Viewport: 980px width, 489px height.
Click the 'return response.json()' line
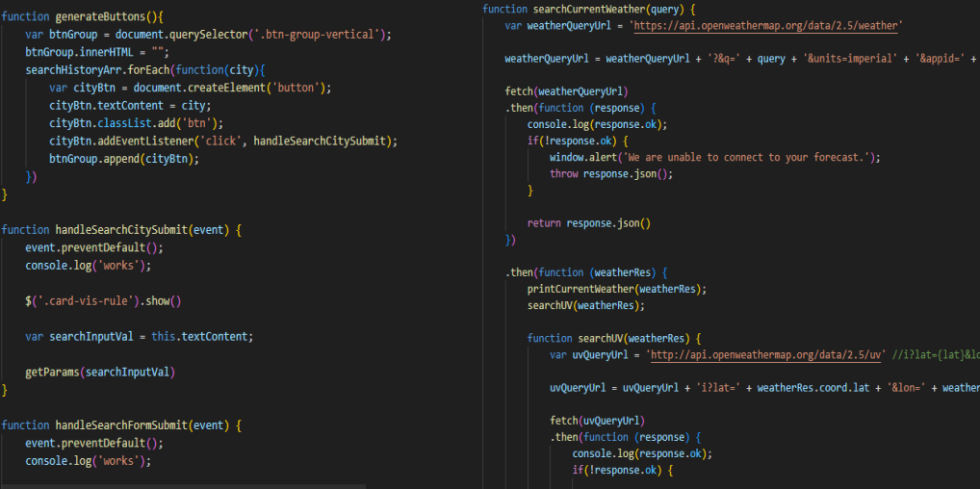(589, 223)
